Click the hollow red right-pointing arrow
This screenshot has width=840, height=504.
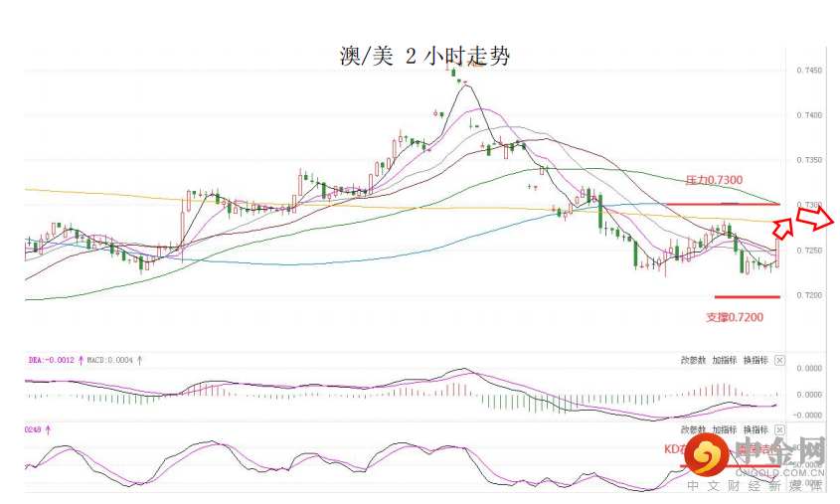click(819, 219)
